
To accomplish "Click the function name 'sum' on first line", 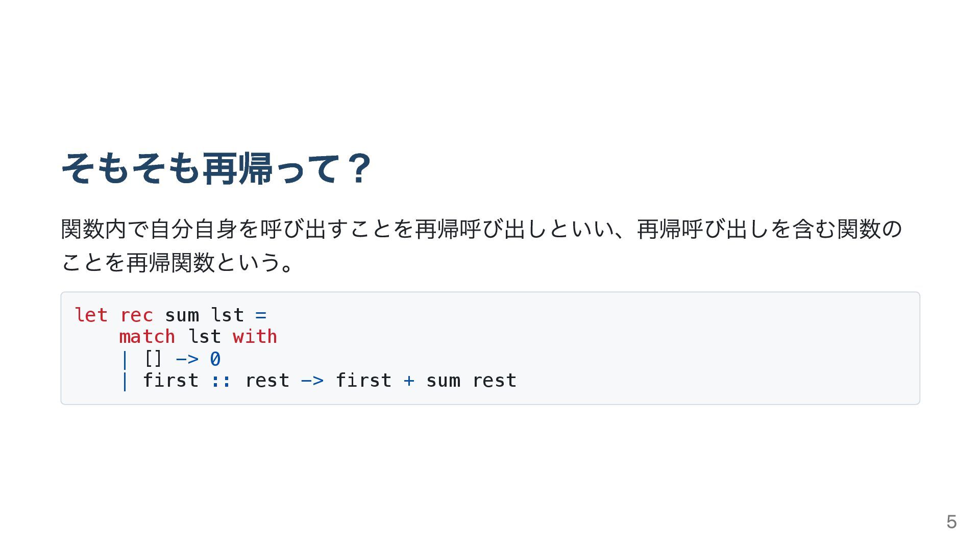I will [182, 316].
